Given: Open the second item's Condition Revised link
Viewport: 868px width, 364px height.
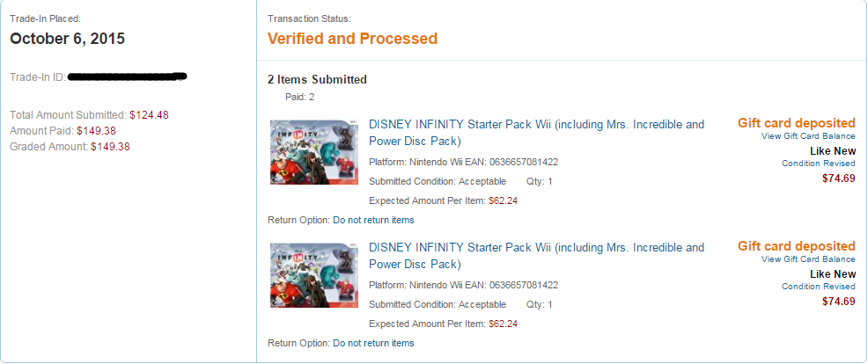Looking at the screenshot, I should click(x=818, y=287).
